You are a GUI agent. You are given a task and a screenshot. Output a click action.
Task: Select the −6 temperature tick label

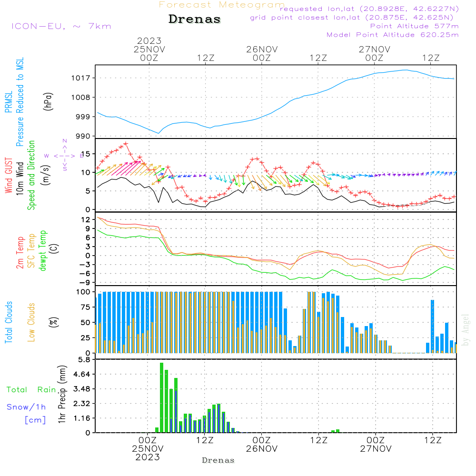coord(85,274)
